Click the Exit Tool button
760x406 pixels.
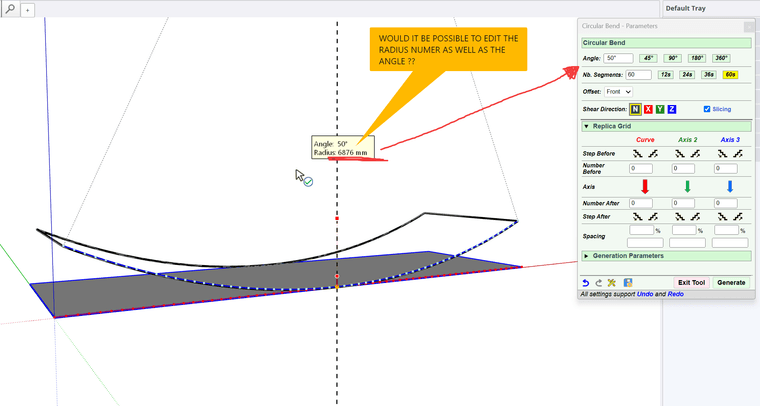691,282
